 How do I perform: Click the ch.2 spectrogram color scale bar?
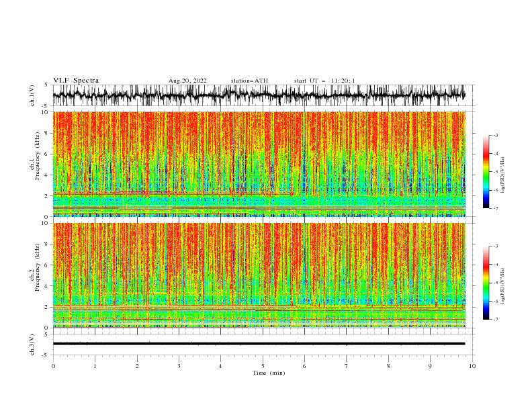click(x=486, y=283)
